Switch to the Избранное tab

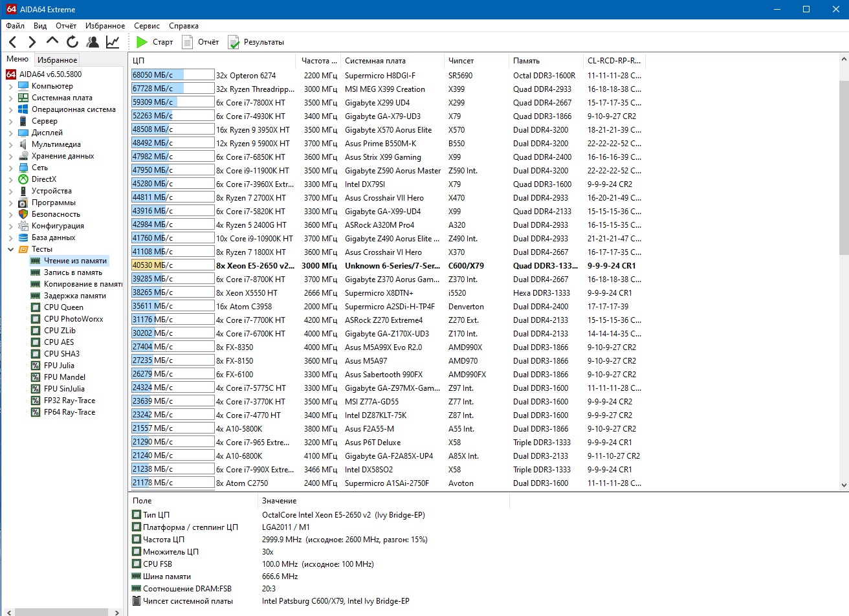coord(57,60)
